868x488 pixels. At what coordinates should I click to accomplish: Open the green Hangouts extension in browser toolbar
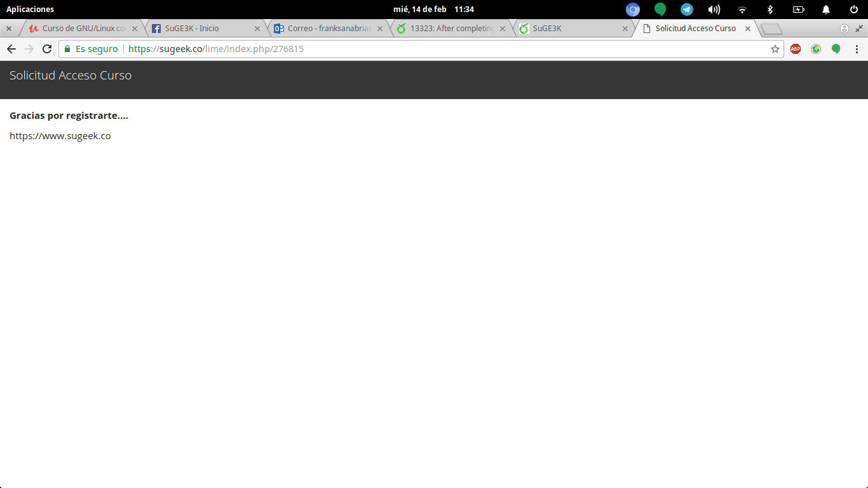836,49
